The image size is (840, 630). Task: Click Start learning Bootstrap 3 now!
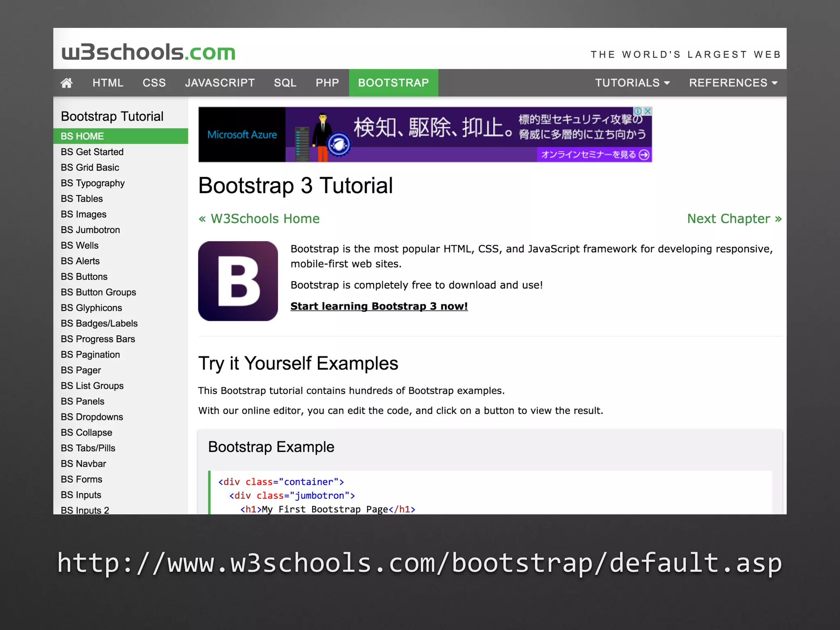(x=379, y=306)
